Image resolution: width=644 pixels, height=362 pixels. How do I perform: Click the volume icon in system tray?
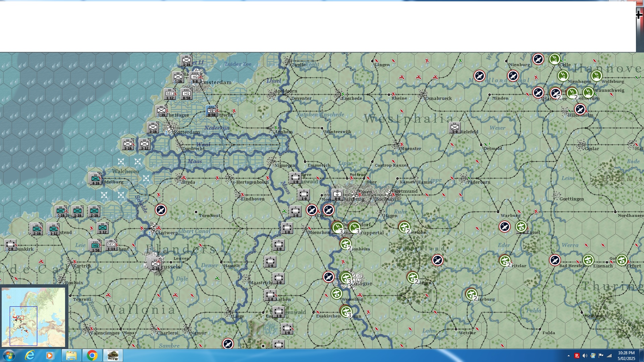pyautogui.click(x=585, y=356)
